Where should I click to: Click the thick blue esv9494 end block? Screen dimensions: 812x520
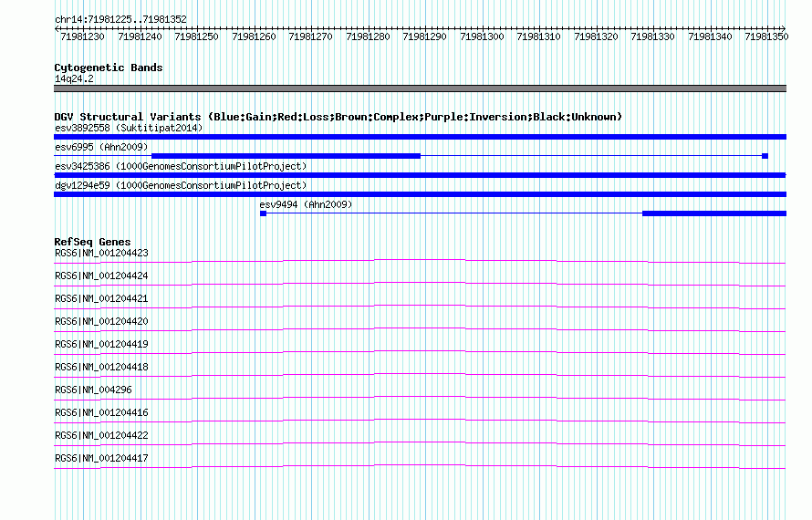(714, 213)
